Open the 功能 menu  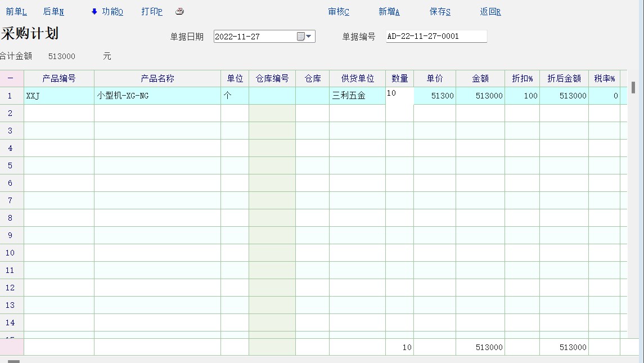tap(112, 12)
